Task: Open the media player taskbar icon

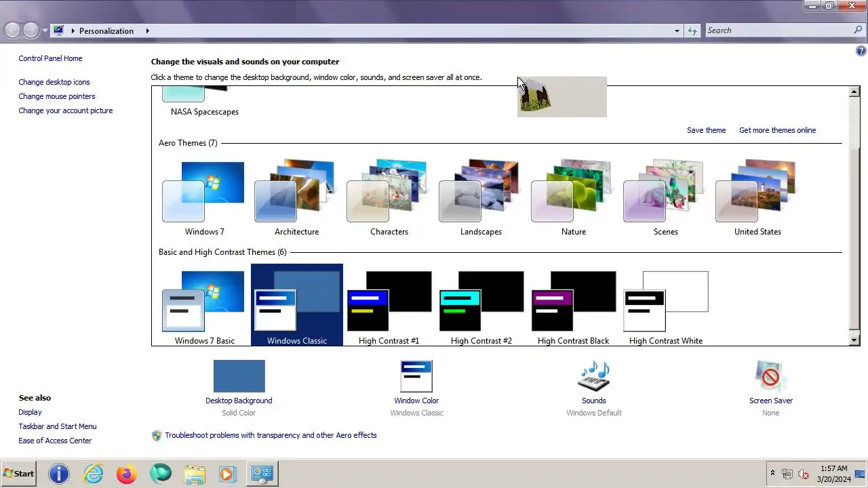Action: click(229, 474)
